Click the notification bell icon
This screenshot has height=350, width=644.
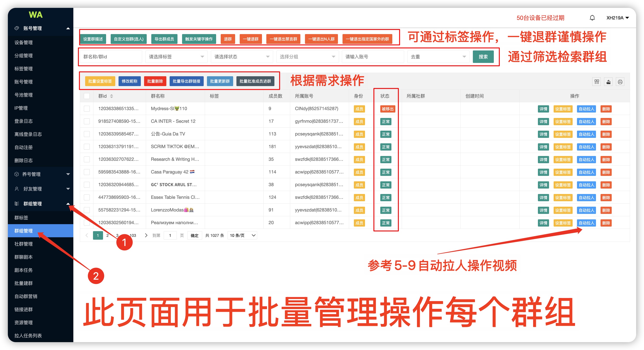tap(592, 18)
